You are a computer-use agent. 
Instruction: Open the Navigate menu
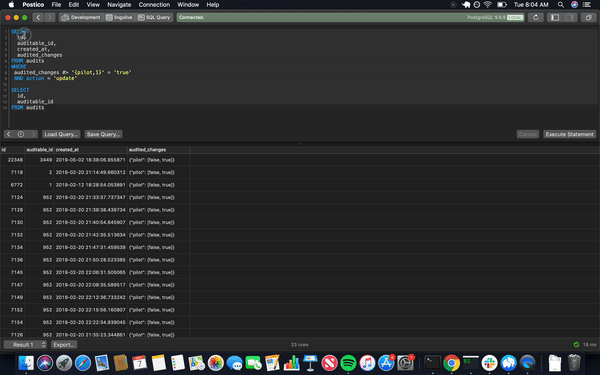(x=119, y=5)
